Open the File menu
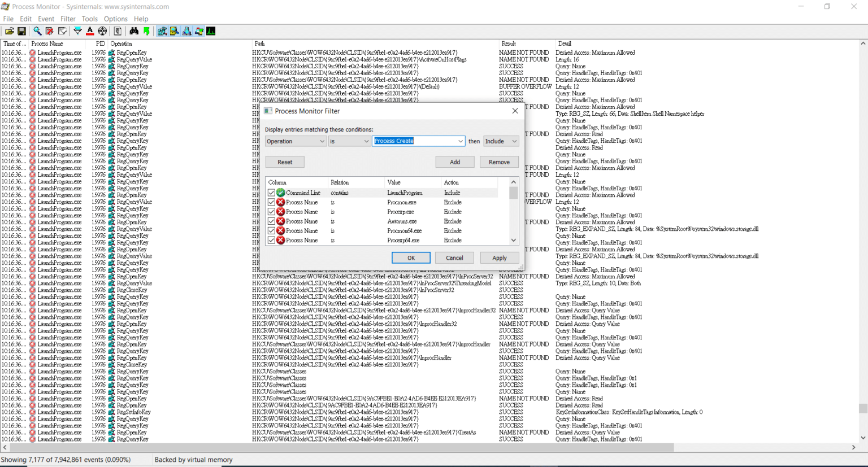The width and height of the screenshot is (868, 467). [8, 19]
